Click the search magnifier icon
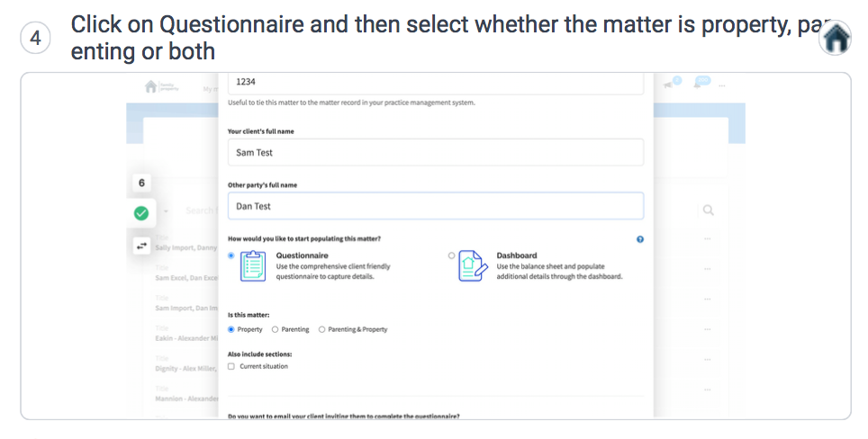The height and width of the screenshot is (439, 868). coord(708,211)
